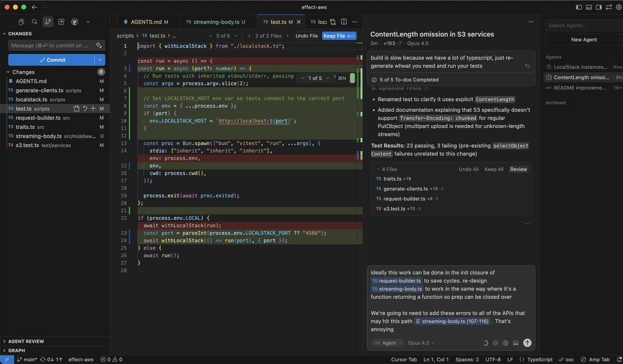623x364 pixels.
Task: Open the GitHub view icon
Action: (74, 22)
